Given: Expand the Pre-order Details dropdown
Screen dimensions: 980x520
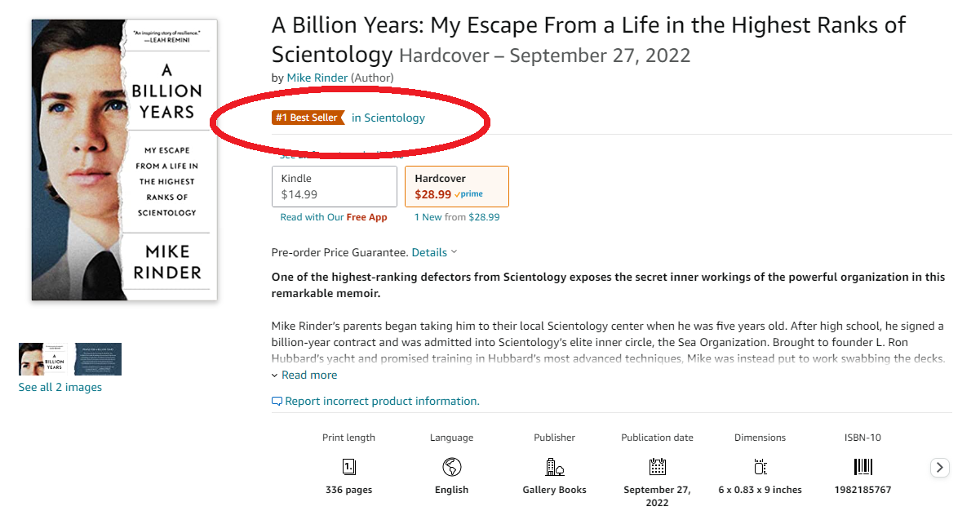Looking at the screenshot, I should pyautogui.click(x=433, y=252).
